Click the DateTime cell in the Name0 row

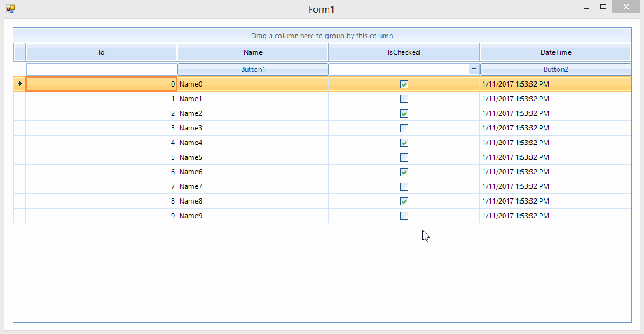pyautogui.click(x=555, y=84)
